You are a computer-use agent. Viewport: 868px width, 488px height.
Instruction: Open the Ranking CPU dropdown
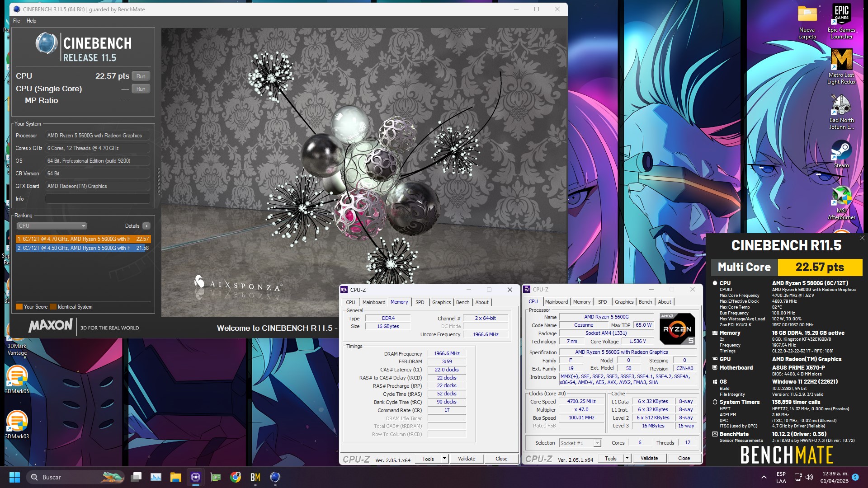click(x=52, y=226)
